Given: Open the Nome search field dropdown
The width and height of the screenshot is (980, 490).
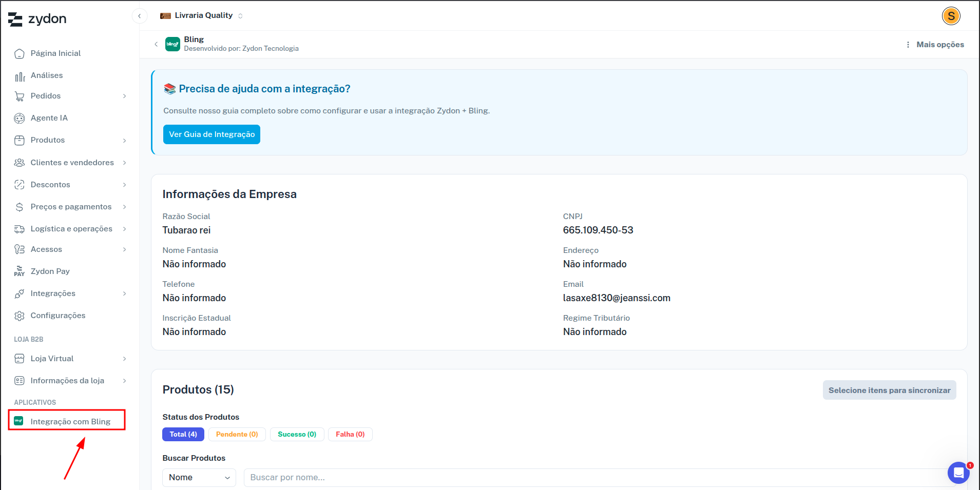Looking at the screenshot, I should click(199, 478).
